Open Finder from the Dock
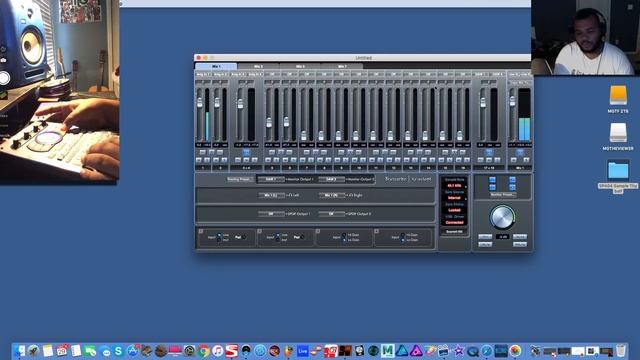The image size is (640, 360). point(20,351)
